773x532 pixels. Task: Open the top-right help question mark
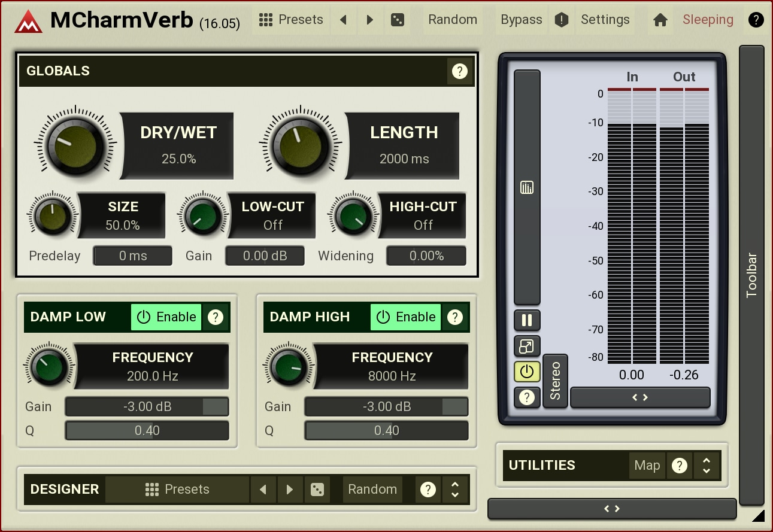click(x=756, y=20)
